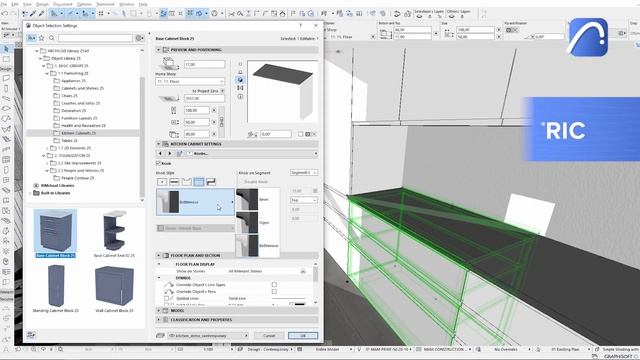Open the Window menu
The image size is (640, 360).
coord(127,4)
